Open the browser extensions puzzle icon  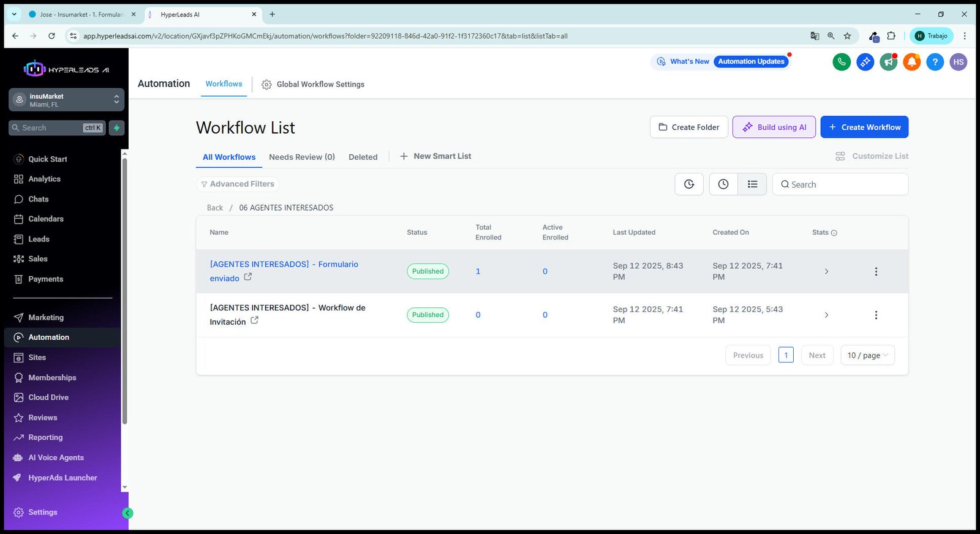[x=891, y=36]
